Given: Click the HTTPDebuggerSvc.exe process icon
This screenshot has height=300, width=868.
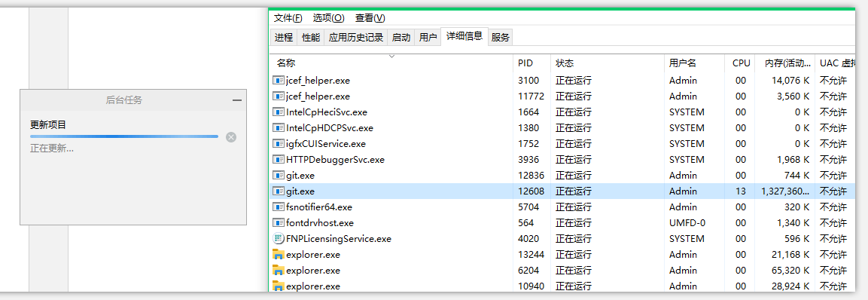Looking at the screenshot, I should point(279,159).
